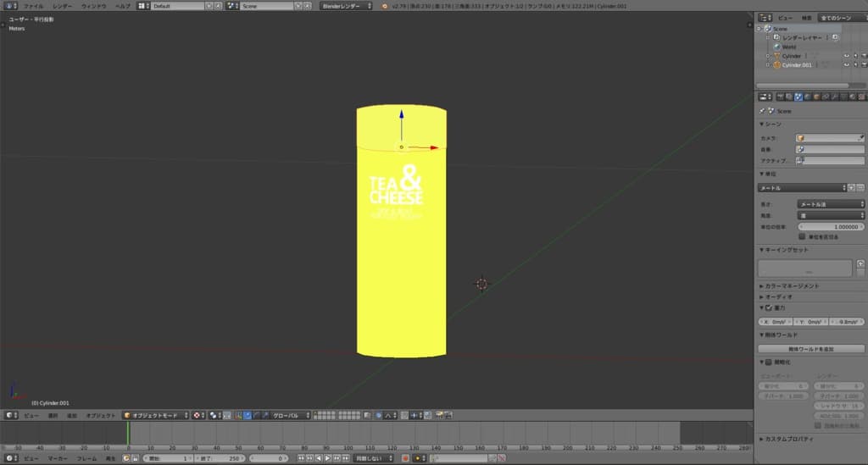Open the Blenderレンダー engine dropdown
Screen dimensions: 868x465
tap(346, 6)
